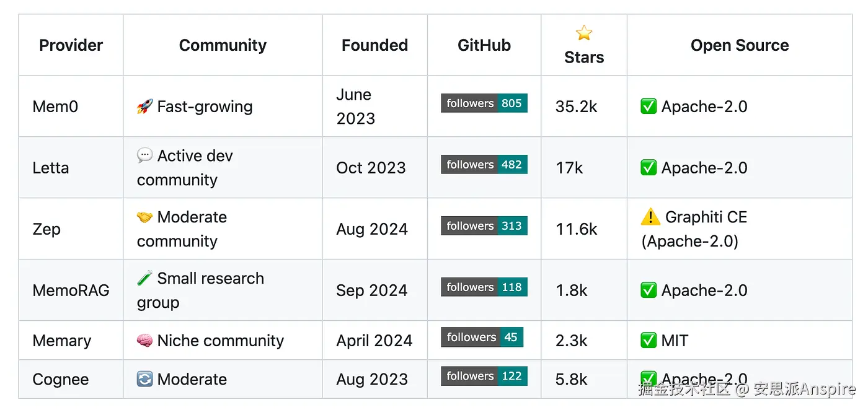Screen dimensions: 868x410
Task: Click the green checkmark beside MIT
Action: pyautogui.click(x=649, y=341)
